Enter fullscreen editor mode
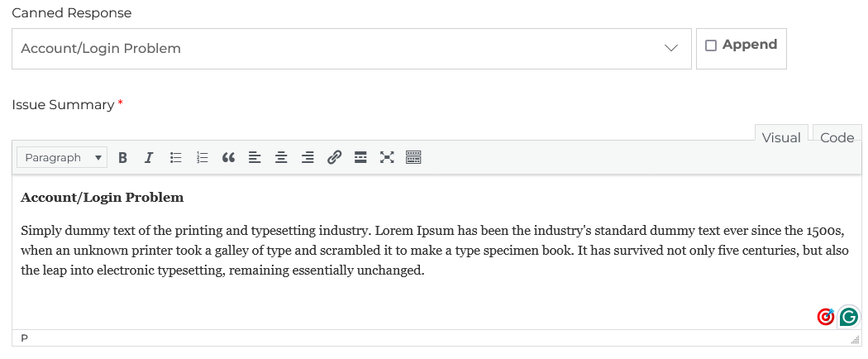The height and width of the screenshot is (359, 868). coord(387,157)
